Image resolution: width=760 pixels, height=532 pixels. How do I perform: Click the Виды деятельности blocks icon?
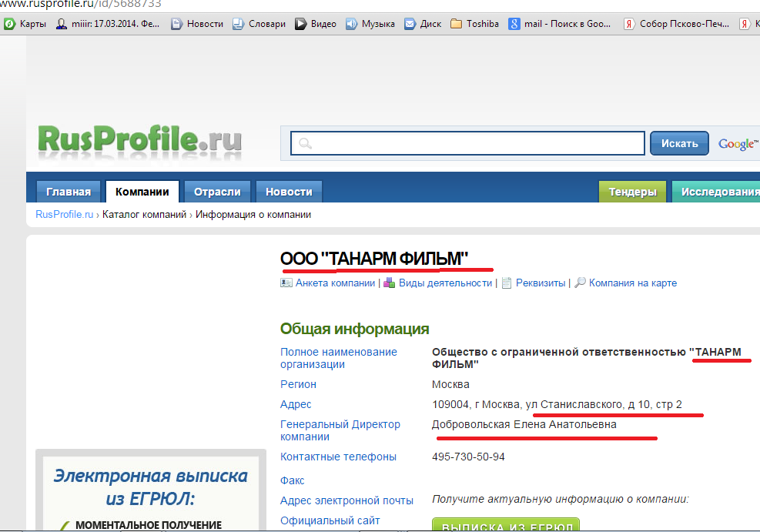[x=389, y=283]
